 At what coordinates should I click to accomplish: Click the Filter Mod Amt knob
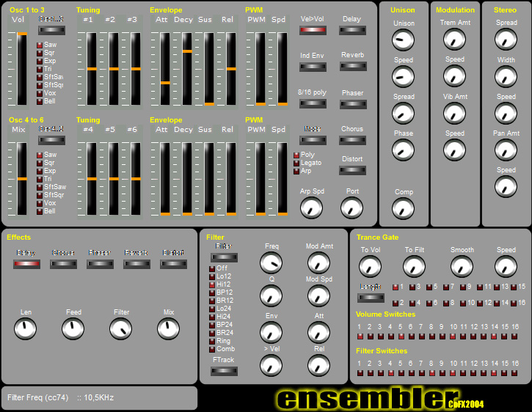coord(318,262)
